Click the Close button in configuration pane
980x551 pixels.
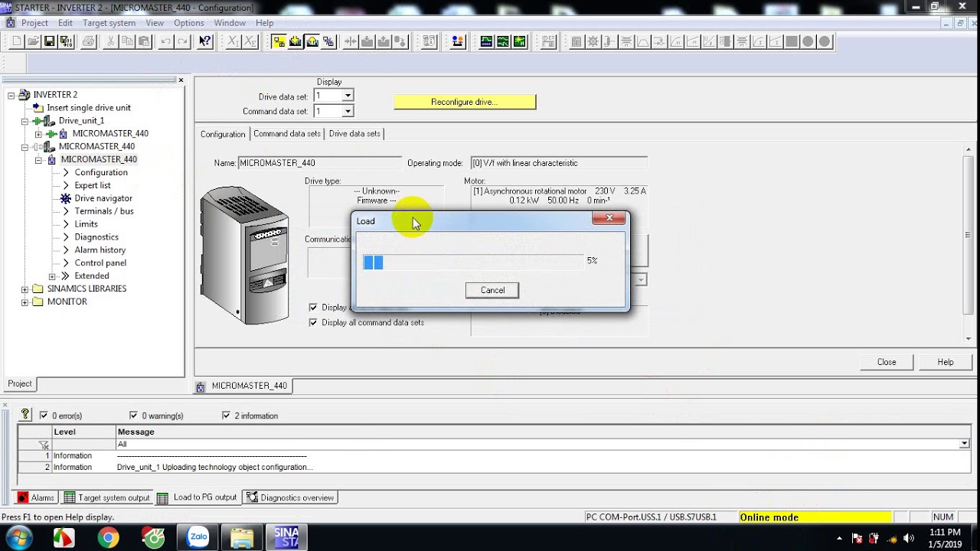[x=887, y=362]
